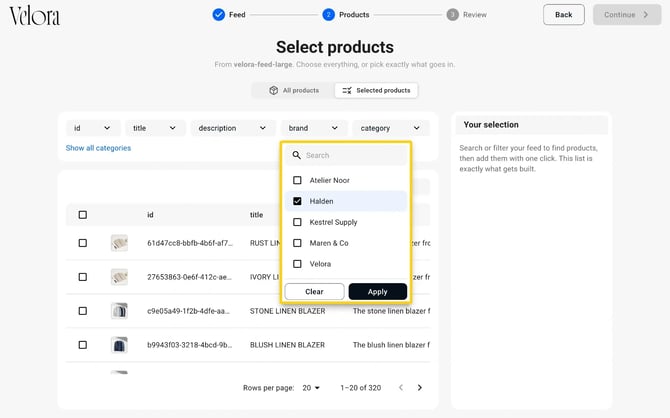Uncheck the Halden brand option

[297, 201]
